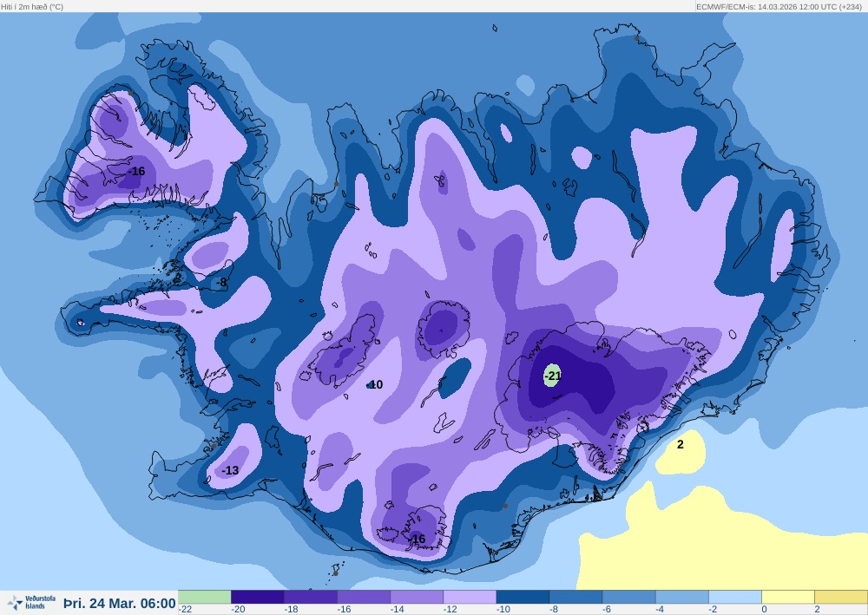Click the Veðurstofa Íslands logo
868x615 pixels.
31,602
